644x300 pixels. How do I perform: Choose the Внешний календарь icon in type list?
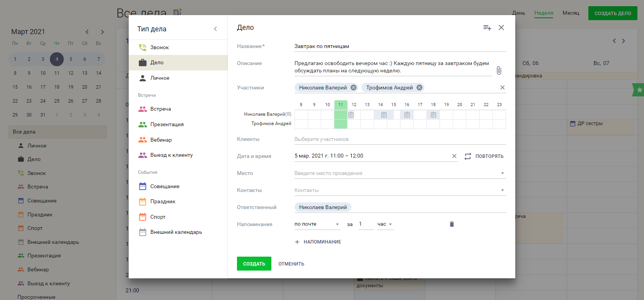coord(143,232)
